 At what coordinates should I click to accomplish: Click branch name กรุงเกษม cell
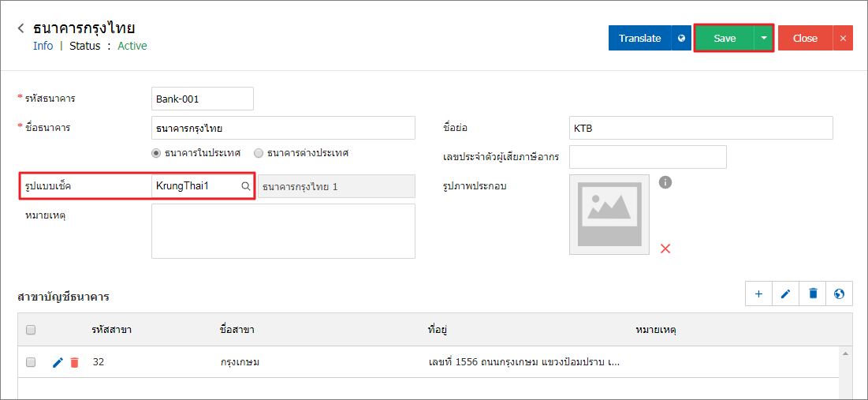point(240,362)
